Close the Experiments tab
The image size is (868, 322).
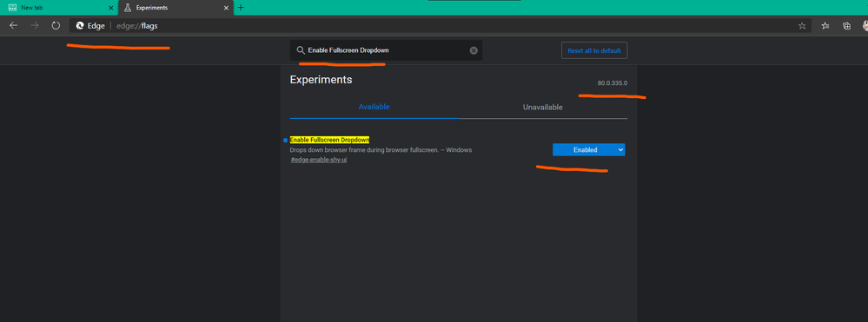tap(226, 8)
